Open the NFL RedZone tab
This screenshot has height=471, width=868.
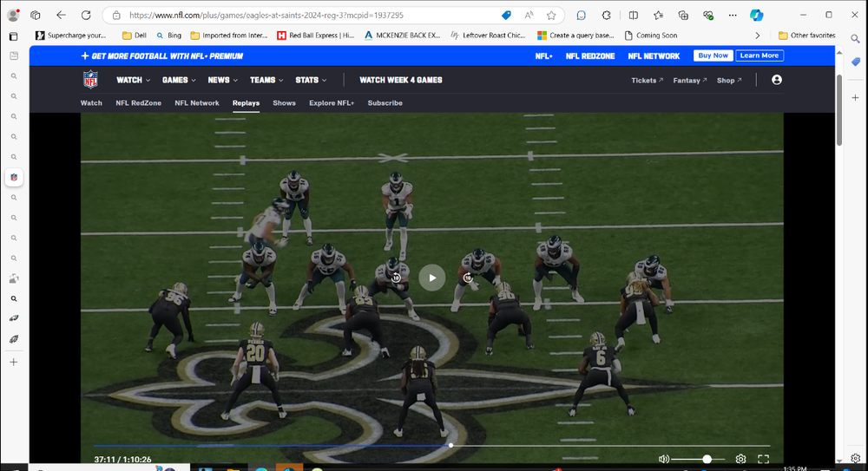point(138,103)
